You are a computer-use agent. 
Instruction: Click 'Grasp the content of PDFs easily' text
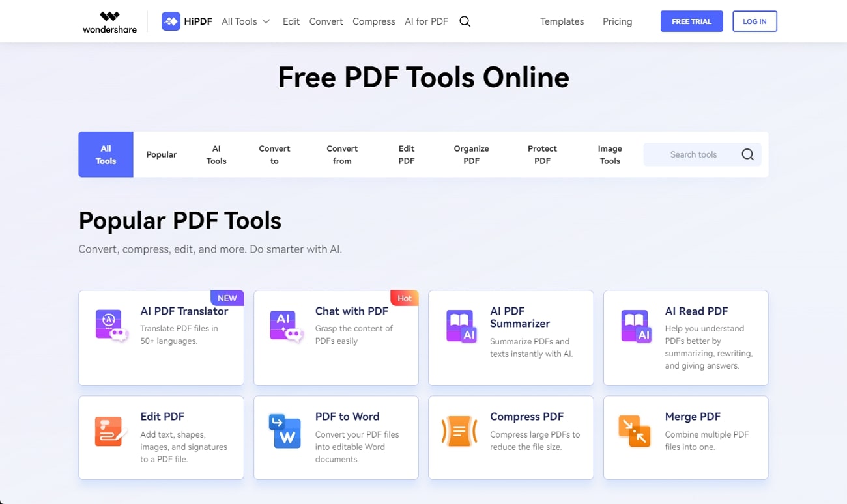pos(354,335)
